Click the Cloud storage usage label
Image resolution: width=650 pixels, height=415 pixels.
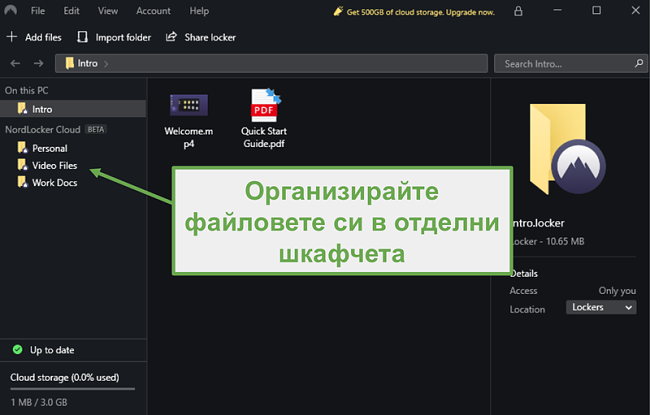click(65, 377)
